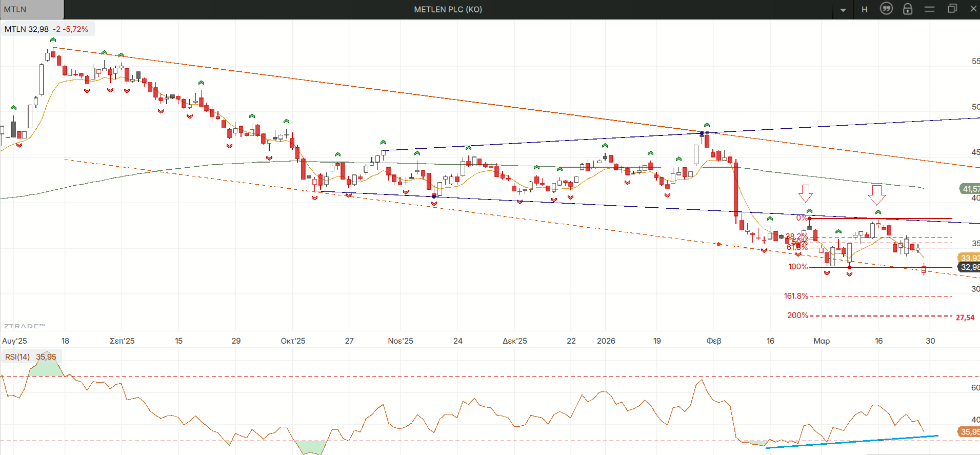Select the MTLN symbol tab
The width and height of the screenshot is (980, 455).
tap(32, 9)
